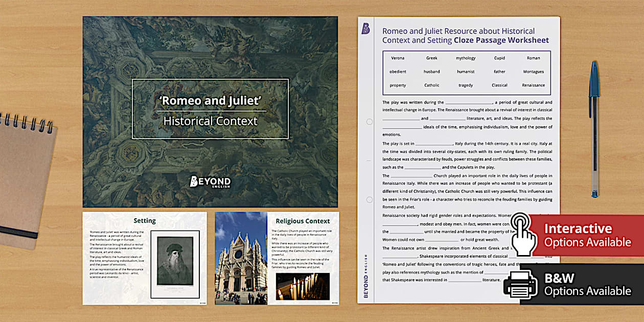Open the 'Romeo and Juliet' Historical Context slide

(210, 112)
